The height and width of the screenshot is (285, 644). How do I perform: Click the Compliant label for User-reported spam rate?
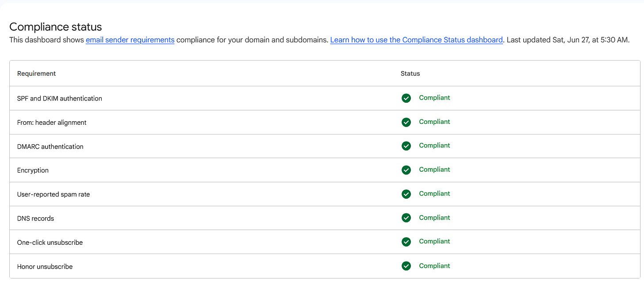pos(434,194)
